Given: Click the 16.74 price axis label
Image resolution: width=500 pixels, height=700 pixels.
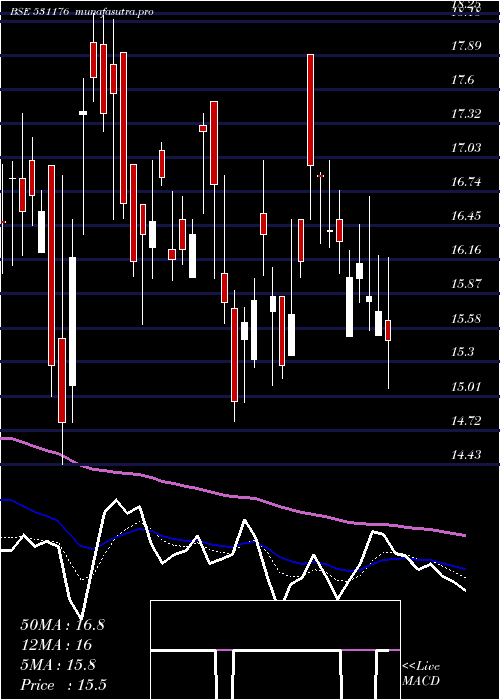Looking at the screenshot, I should click(466, 182).
